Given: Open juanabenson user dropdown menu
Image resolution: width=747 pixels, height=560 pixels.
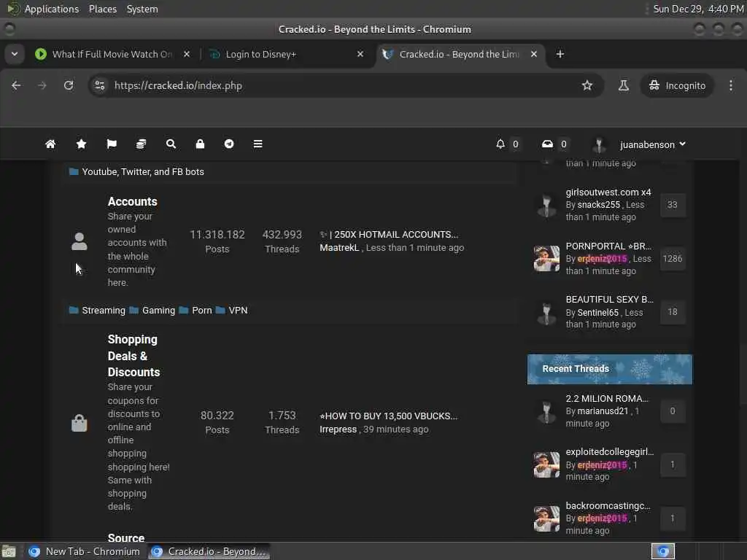Looking at the screenshot, I should (652, 144).
